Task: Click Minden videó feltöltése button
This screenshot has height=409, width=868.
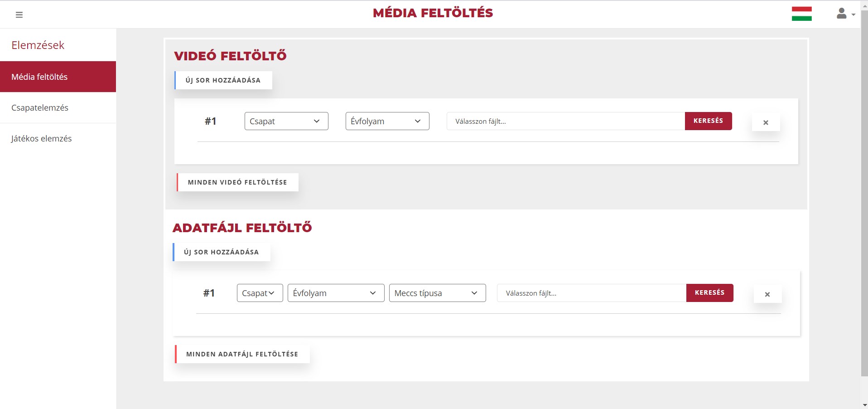Action: pyautogui.click(x=237, y=182)
